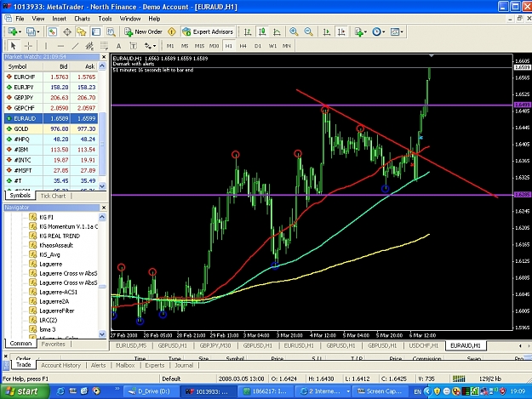Open the Insert menu
The image size is (532, 399).
point(59,19)
